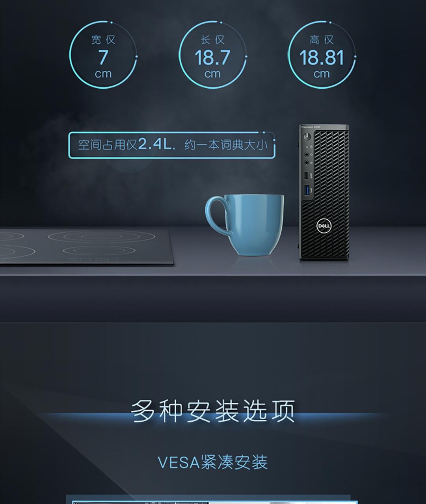Screen dimensions: 426x504
Task: Click the 多种安装选项 heading
Action: pyautogui.click(x=213, y=411)
